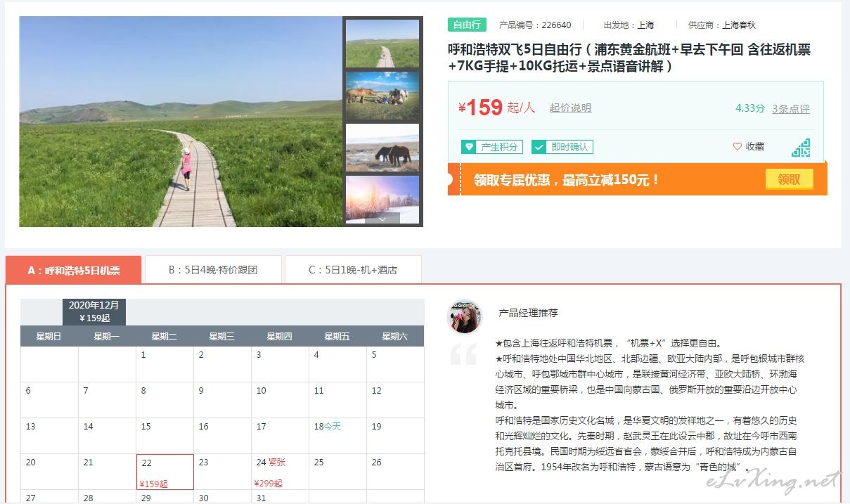Image resolution: width=850 pixels, height=504 pixels.
Task: Select December 19 in the calendar
Action: click(396, 436)
